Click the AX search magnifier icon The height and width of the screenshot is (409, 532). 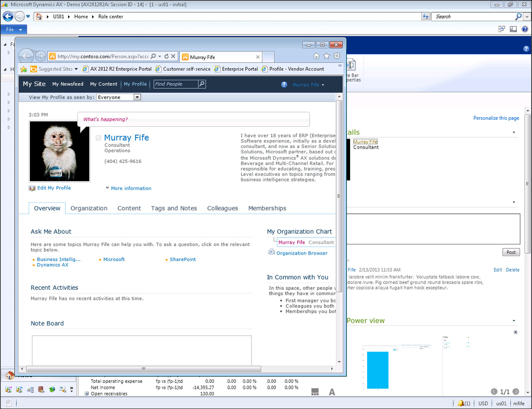[518, 17]
